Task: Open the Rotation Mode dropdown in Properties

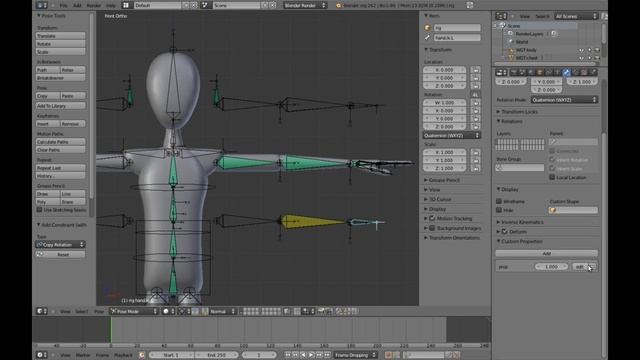Action: [x=564, y=100]
